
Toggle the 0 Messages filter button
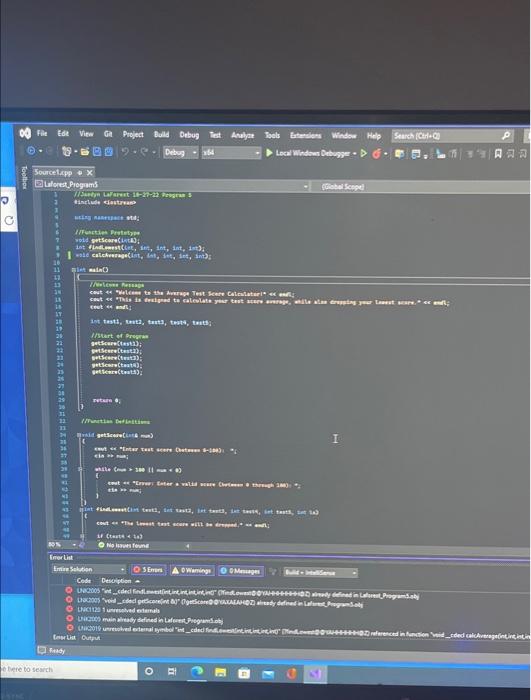point(241,571)
